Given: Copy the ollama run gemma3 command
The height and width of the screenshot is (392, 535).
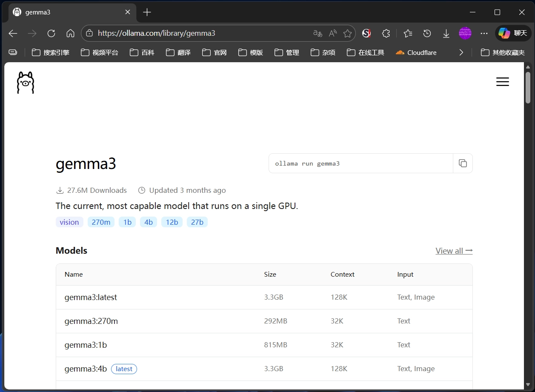Looking at the screenshot, I should click(x=463, y=163).
